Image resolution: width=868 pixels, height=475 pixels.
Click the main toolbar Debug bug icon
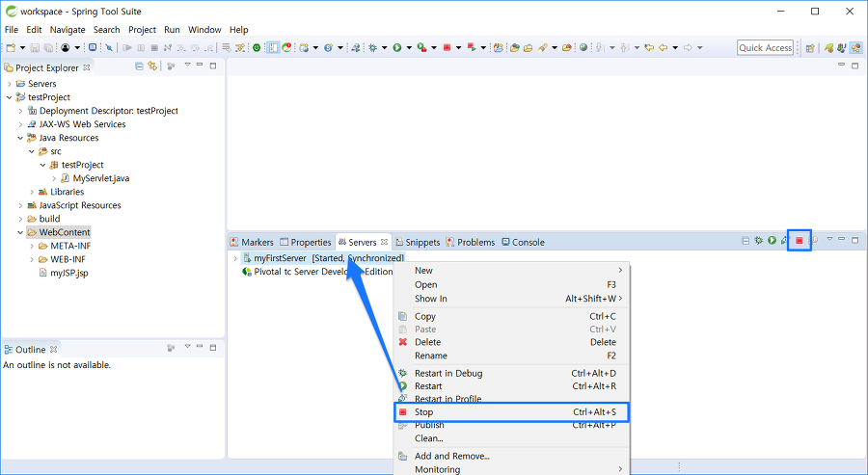point(372,47)
